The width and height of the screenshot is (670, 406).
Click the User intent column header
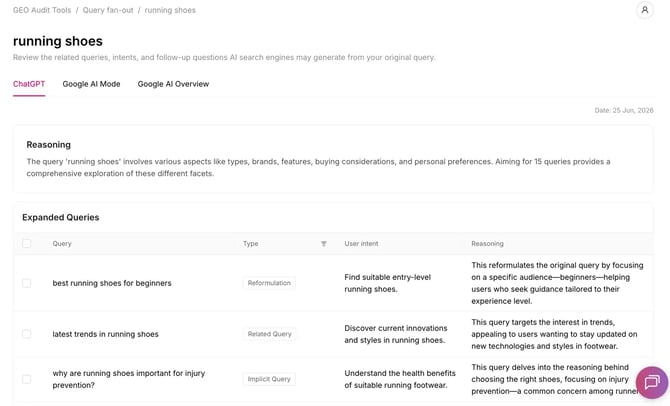click(361, 244)
